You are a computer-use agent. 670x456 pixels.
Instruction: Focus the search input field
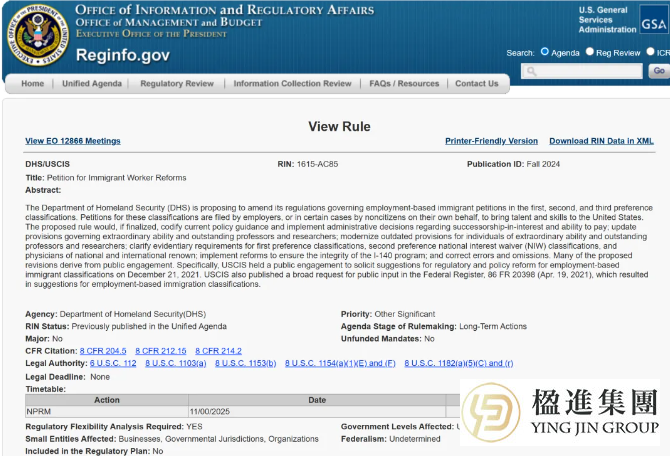click(583, 71)
